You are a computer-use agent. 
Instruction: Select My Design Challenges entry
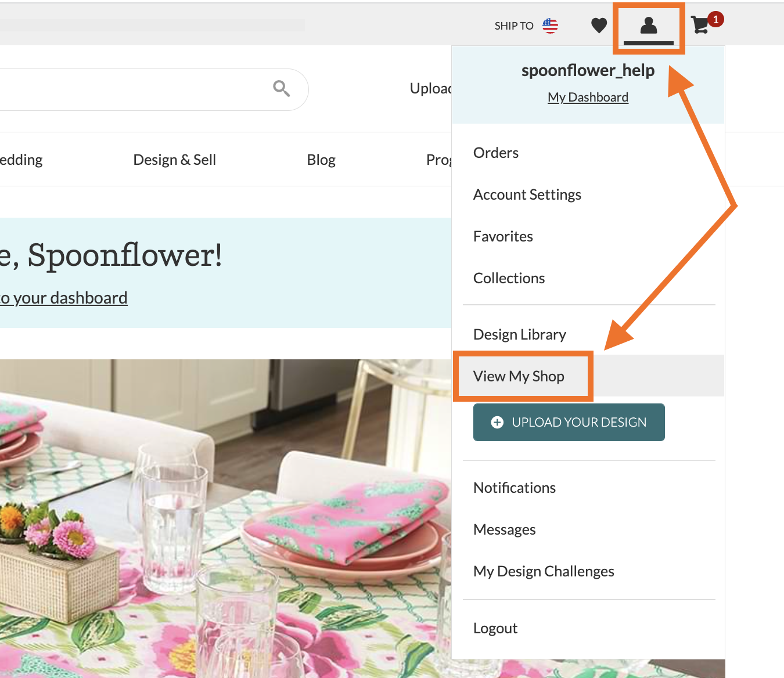pos(544,571)
